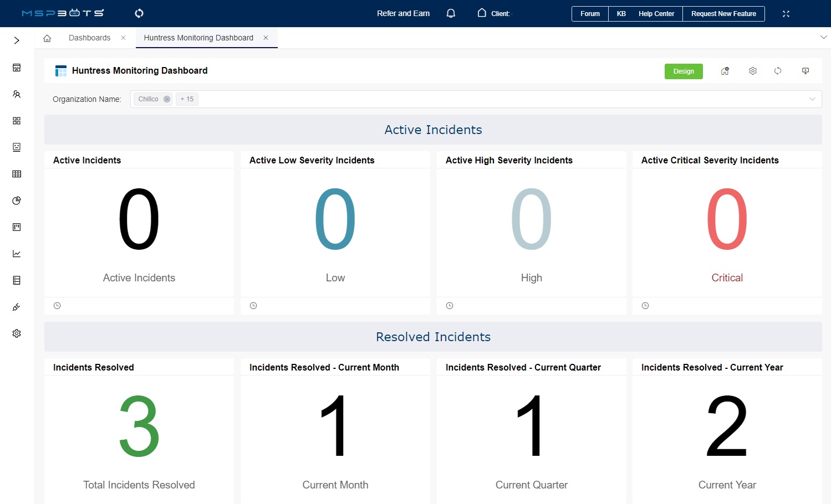The width and height of the screenshot is (831, 504).
Task: Open the Clients icon in the sidebar
Action: point(16,94)
